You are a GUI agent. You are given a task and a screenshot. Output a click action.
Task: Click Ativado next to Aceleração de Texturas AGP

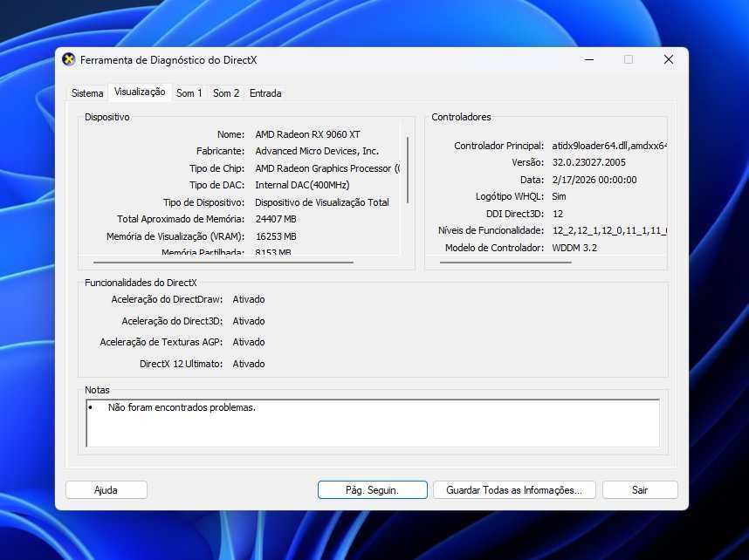pos(249,342)
